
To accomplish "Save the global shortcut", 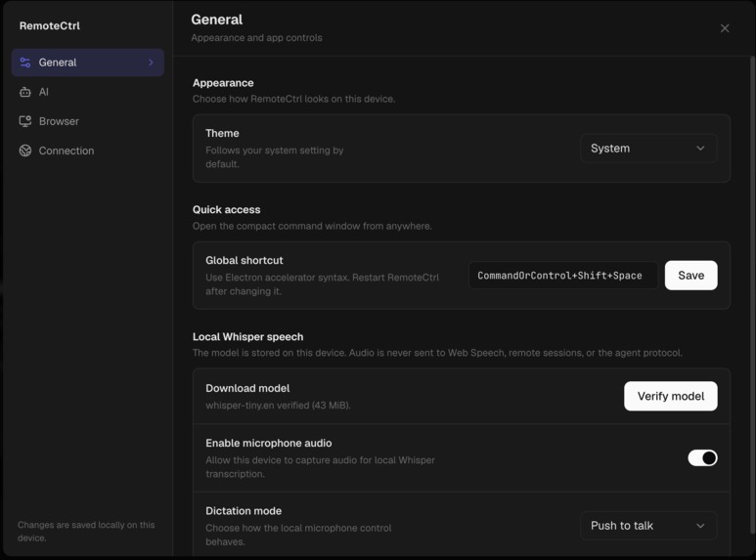I will click(x=690, y=276).
